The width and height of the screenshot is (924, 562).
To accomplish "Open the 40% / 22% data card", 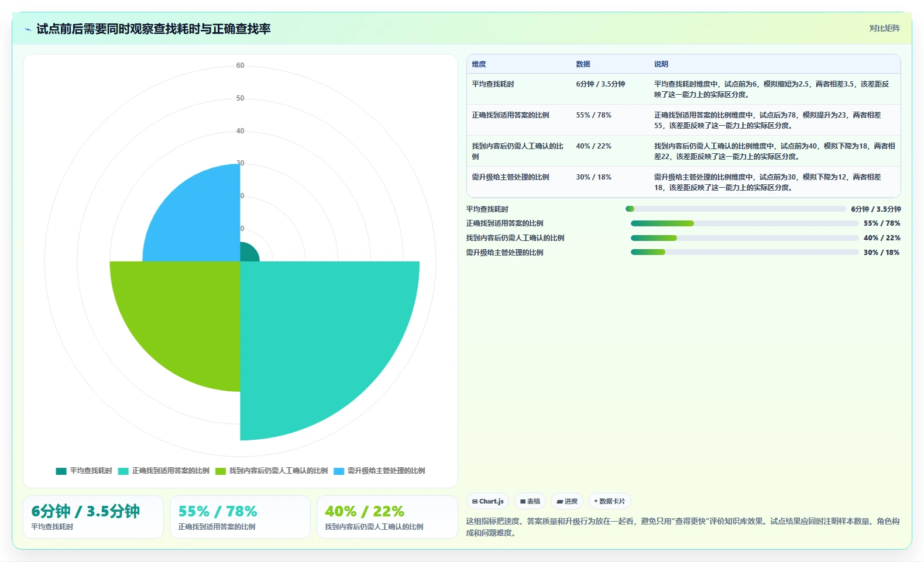I will click(387, 517).
